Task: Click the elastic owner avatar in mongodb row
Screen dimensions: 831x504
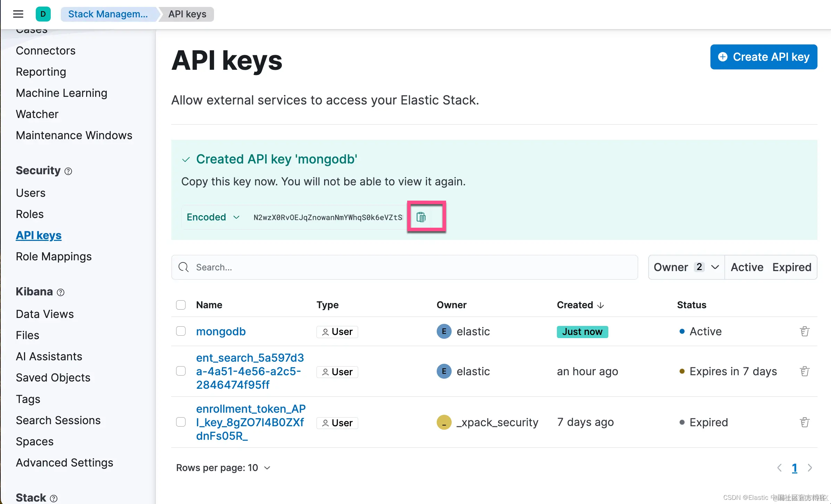Action: pyautogui.click(x=444, y=331)
